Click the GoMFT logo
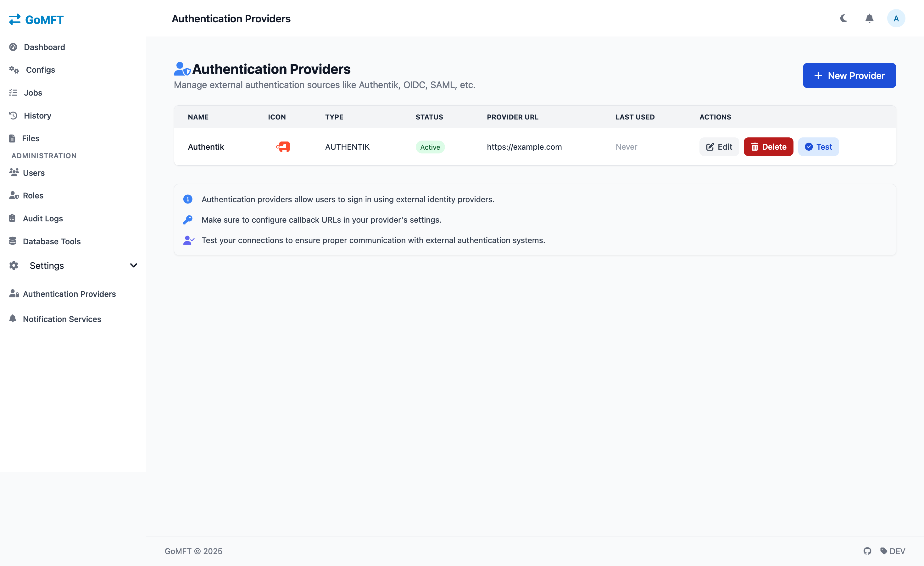Viewport: 924px width, 566px height. tap(36, 19)
